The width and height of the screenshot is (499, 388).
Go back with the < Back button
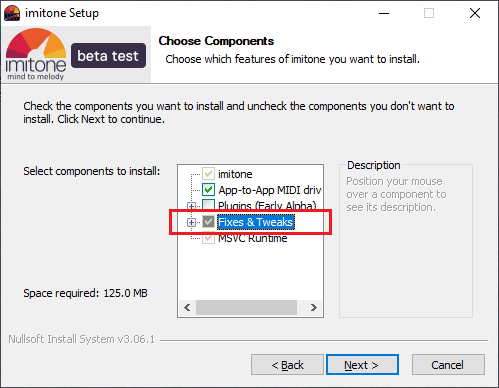(x=287, y=365)
